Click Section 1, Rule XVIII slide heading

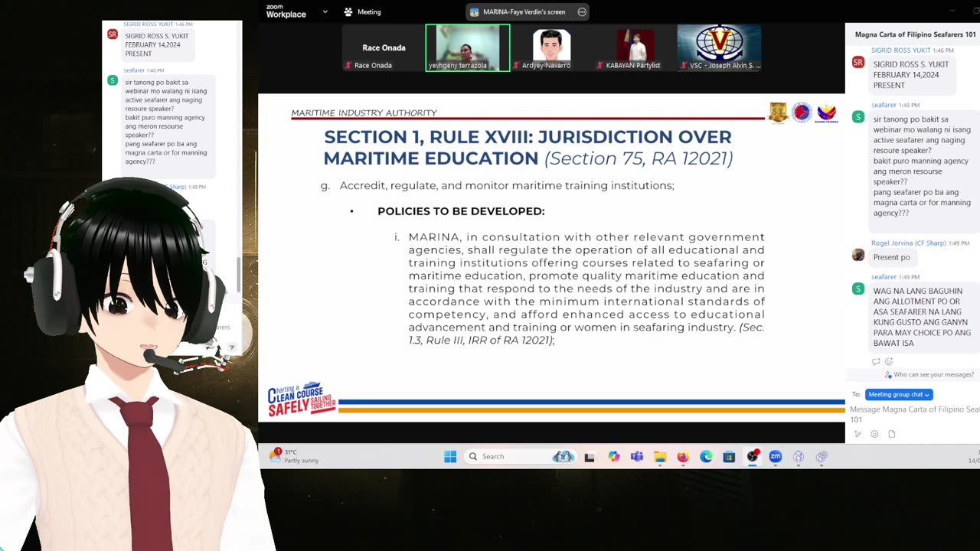[x=528, y=148]
